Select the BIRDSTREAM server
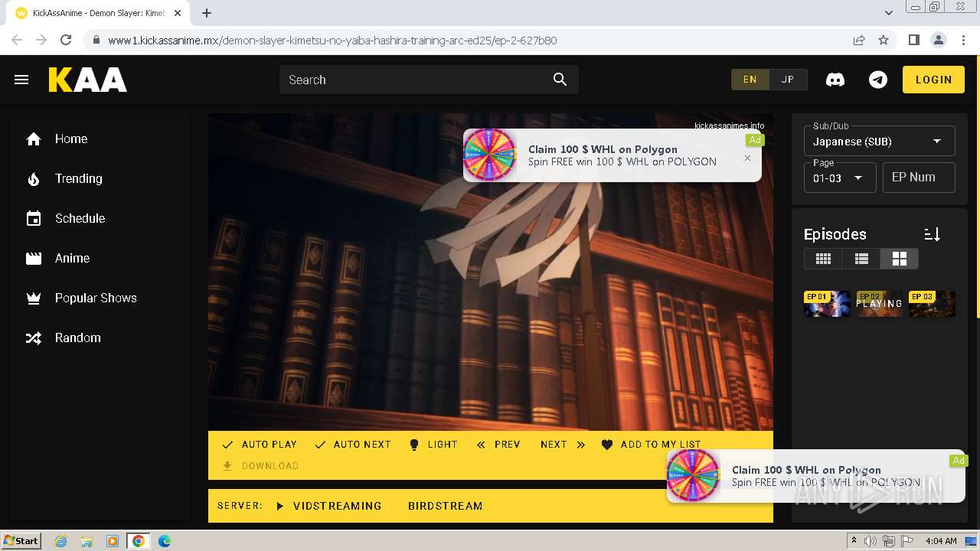 click(x=445, y=506)
